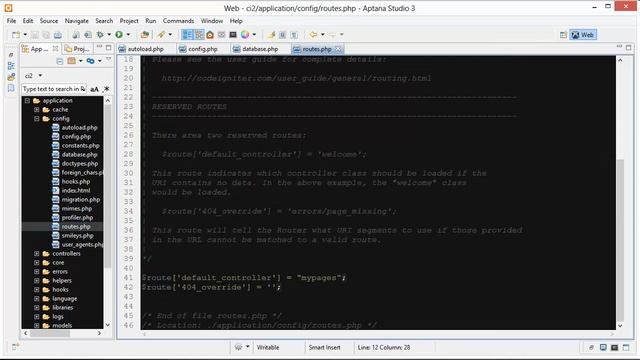Select smileys.php in the file tree
The height and width of the screenshot is (360, 640).
pos(78,235)
